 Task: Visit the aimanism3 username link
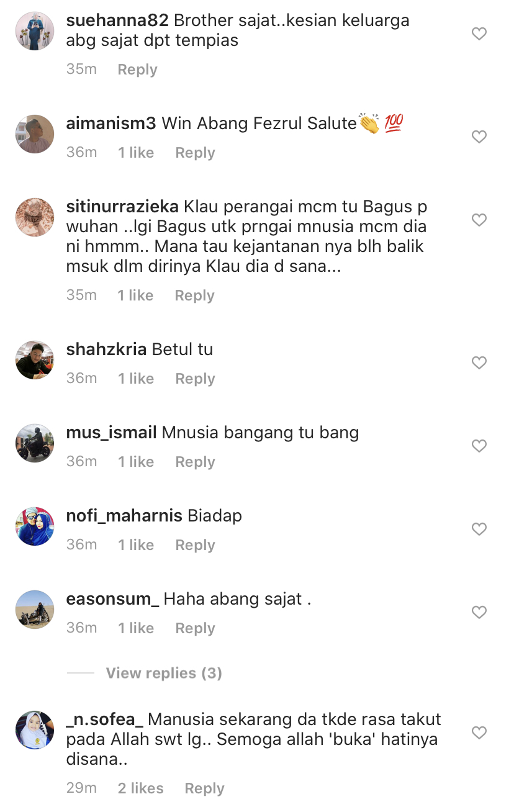click(x=111, y=124)
